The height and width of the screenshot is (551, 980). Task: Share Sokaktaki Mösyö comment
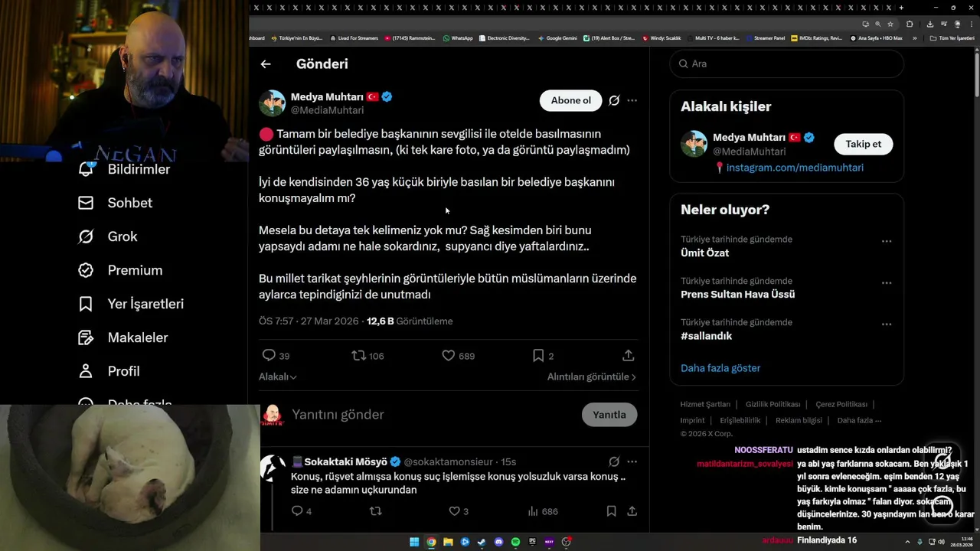632,511
